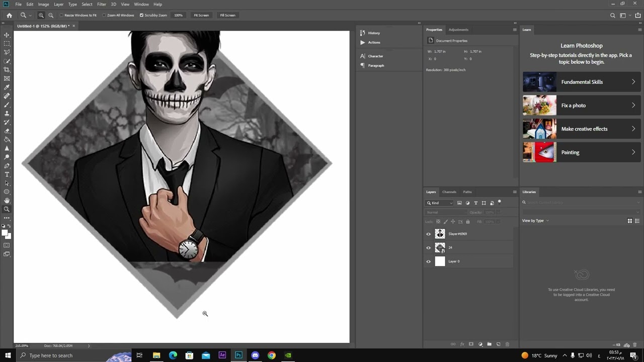Expand the Fix a photo tutorial chevron
This screenshot has width=644, height=362.
(x=633, y=106)
